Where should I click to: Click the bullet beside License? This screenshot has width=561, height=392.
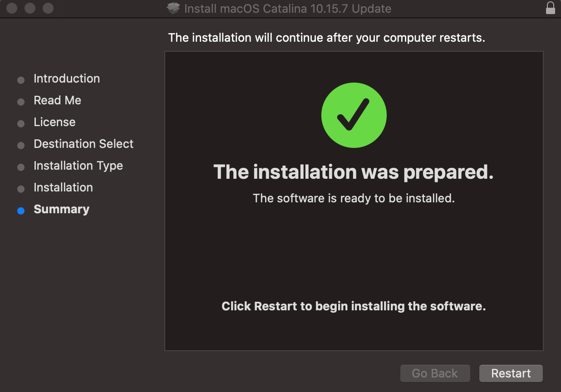point(21,124)
